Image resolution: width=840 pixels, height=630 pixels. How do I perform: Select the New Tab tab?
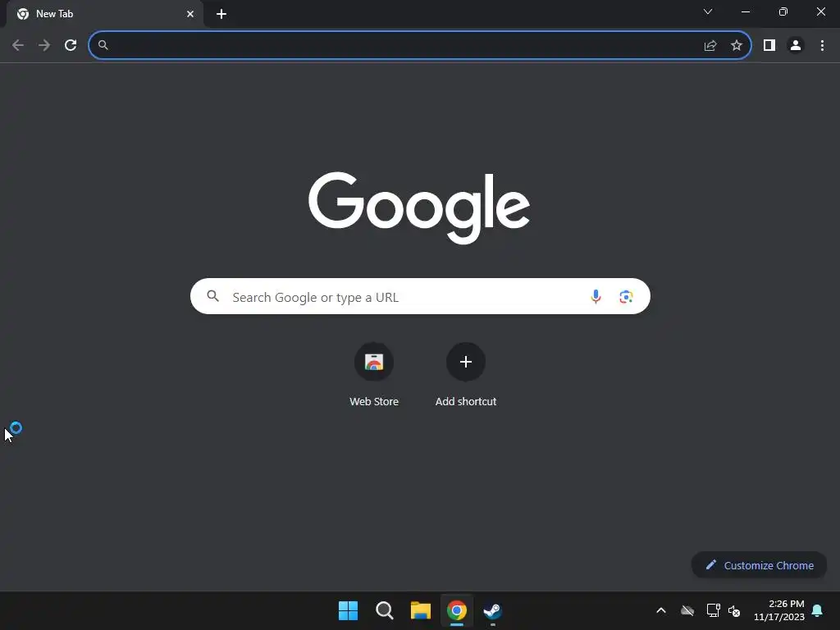(104, 14)
